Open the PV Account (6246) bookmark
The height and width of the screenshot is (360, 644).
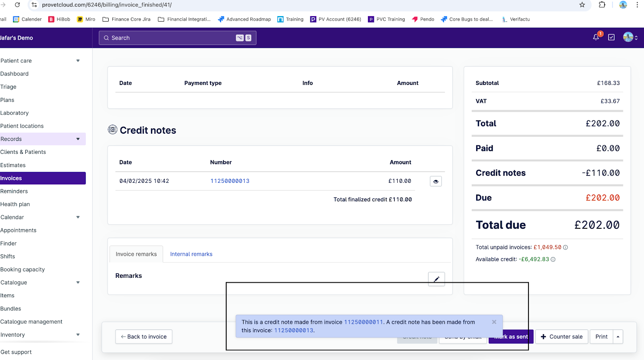click(x=336, y=19)
